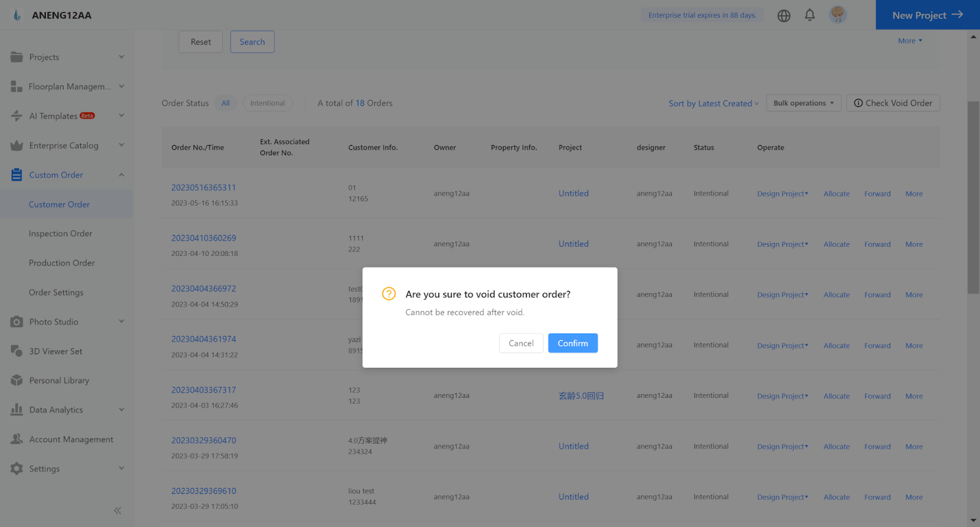Screen dimensions: 980x527
Task: Click Forward for order 20230403367317
Action: (878, 396)
